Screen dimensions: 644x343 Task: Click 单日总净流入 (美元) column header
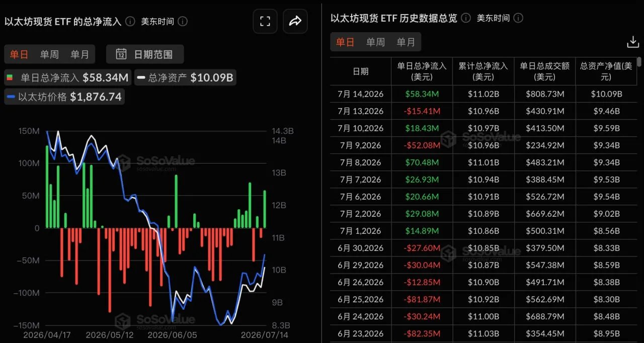[422, 71]
